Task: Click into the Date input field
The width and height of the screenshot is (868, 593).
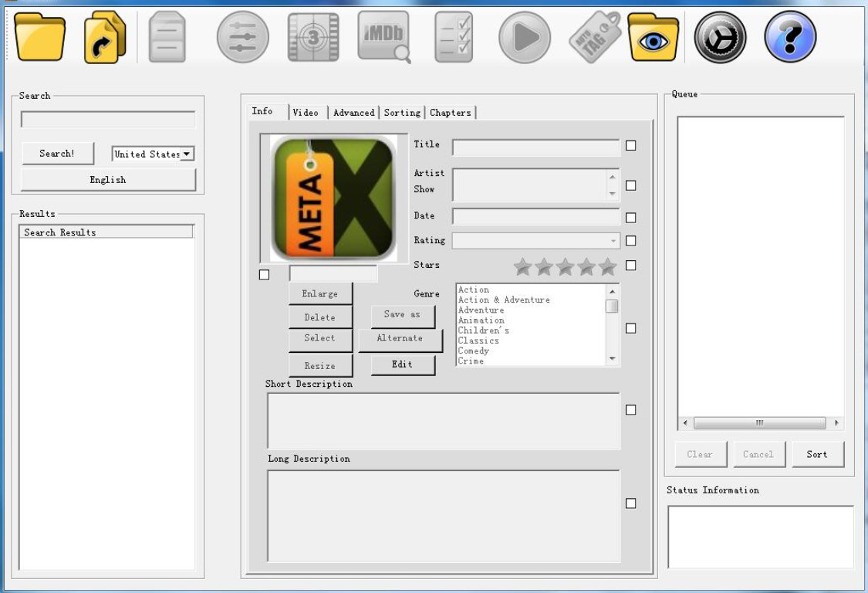Action: 536,216
